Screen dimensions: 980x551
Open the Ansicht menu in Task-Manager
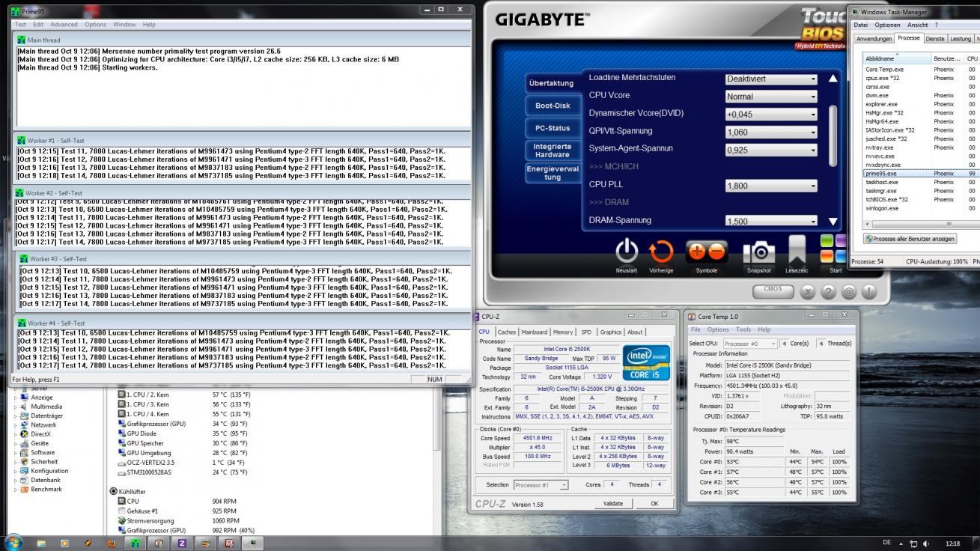coord(917,25)
